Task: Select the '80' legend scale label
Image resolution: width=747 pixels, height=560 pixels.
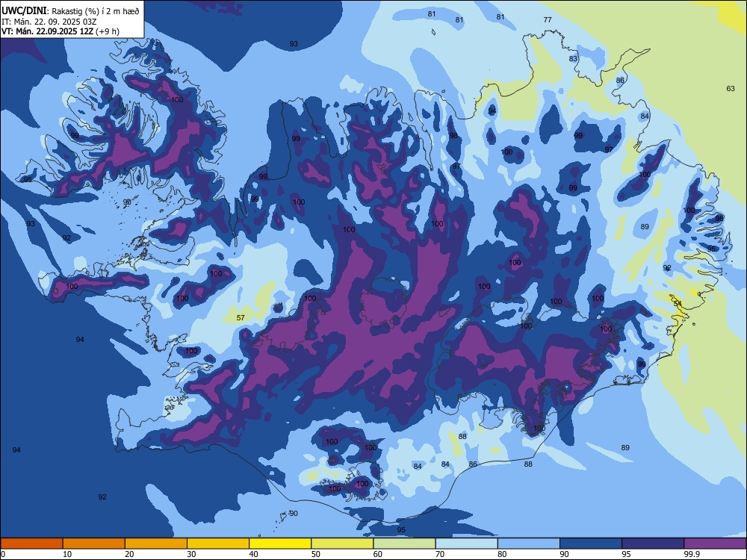Action: coord(502,554)
